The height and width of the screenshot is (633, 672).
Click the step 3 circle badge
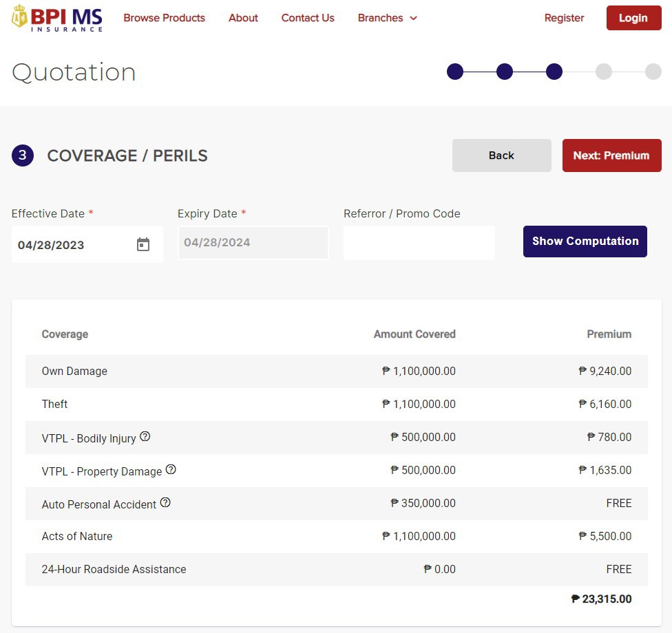(x=22, y=155)
